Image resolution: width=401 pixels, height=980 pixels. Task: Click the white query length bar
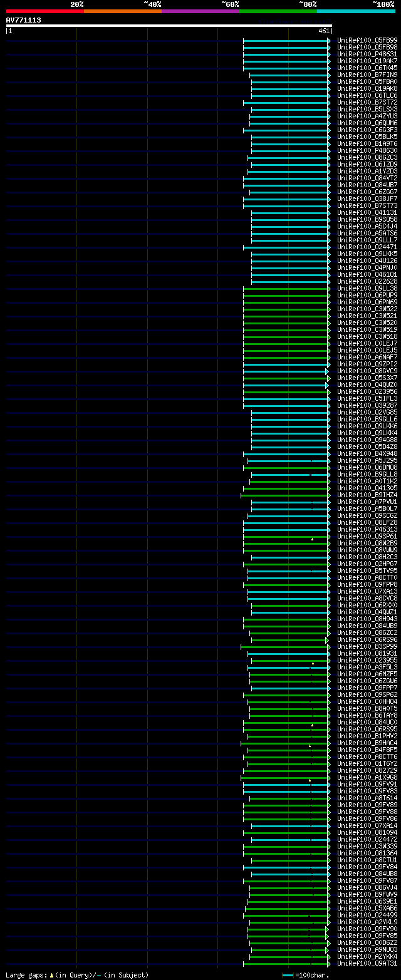pyautogui.click(x=169, y=26)
